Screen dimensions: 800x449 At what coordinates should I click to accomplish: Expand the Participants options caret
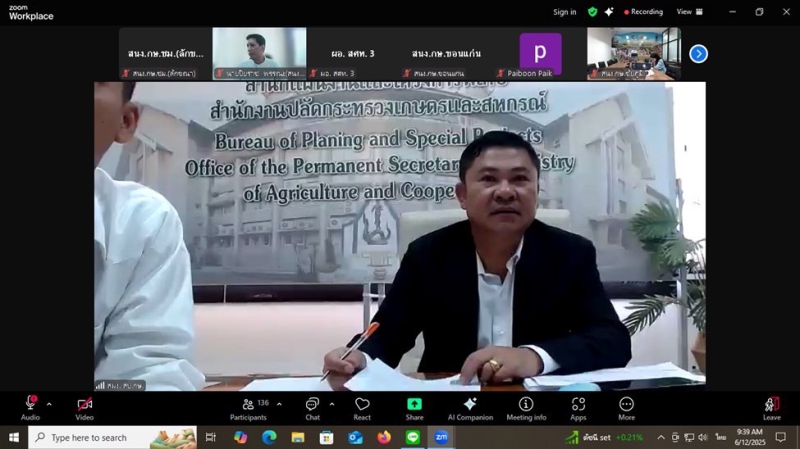280,404
